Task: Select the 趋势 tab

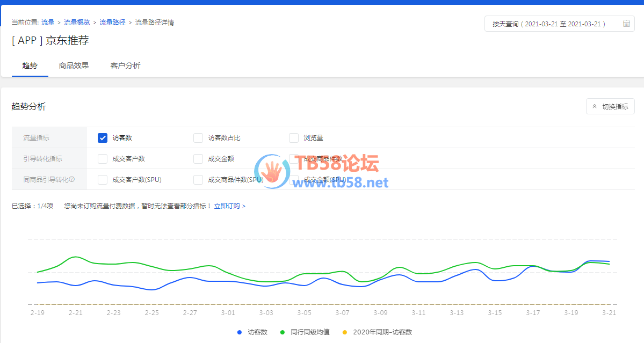Action: tap(30, 65)
